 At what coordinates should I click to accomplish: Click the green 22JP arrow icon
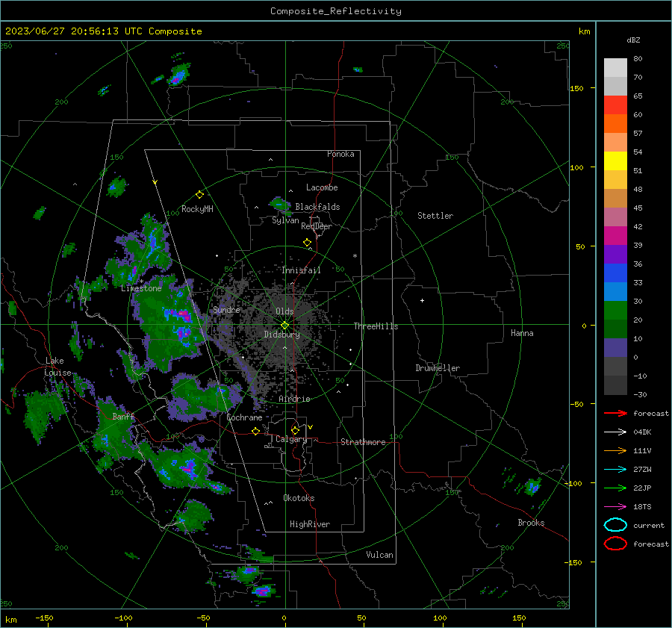(615, 488)
